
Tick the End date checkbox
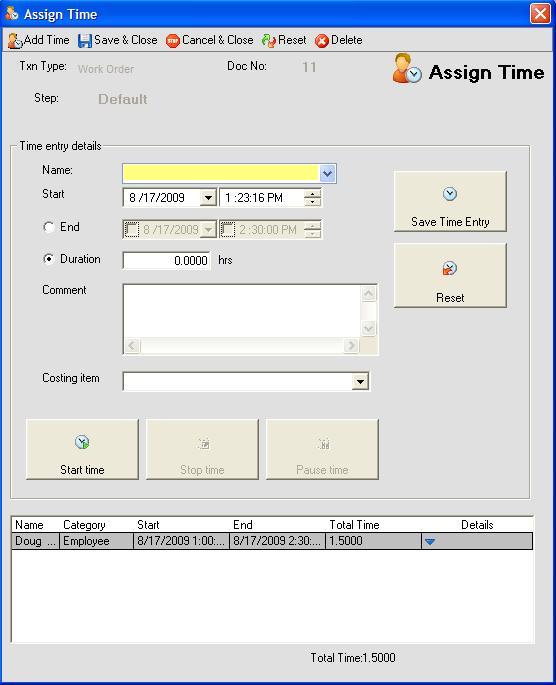point(132,229)
